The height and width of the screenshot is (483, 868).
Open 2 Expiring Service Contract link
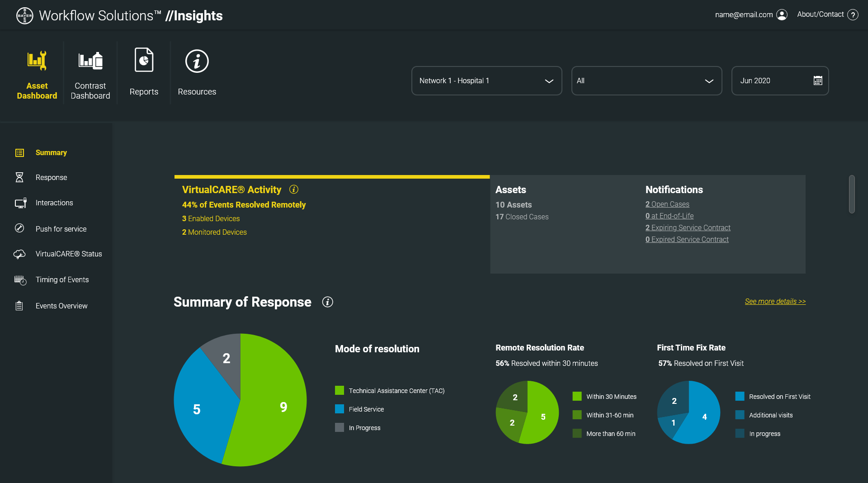pyautogui.click(x=688, y=228)
